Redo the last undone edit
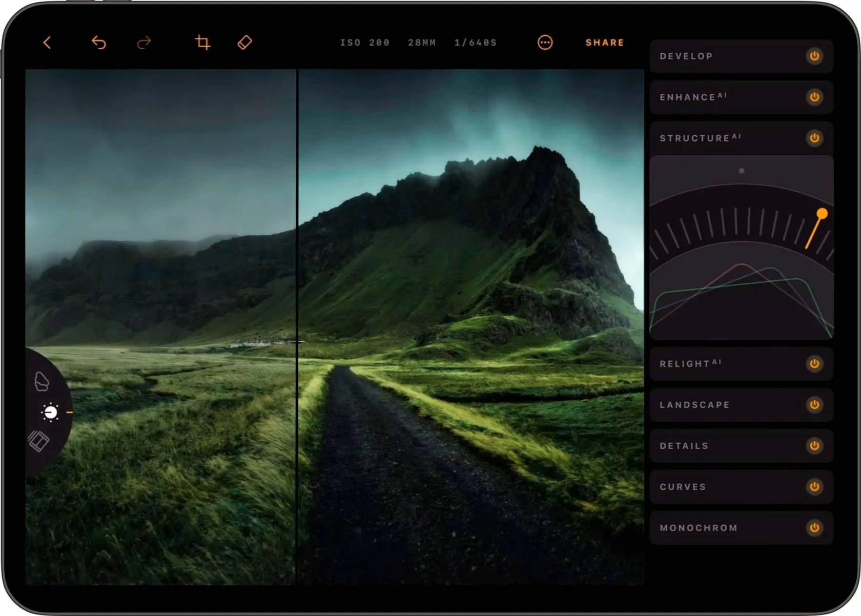The height and width of the screenshot is (616, 861). 144,43
